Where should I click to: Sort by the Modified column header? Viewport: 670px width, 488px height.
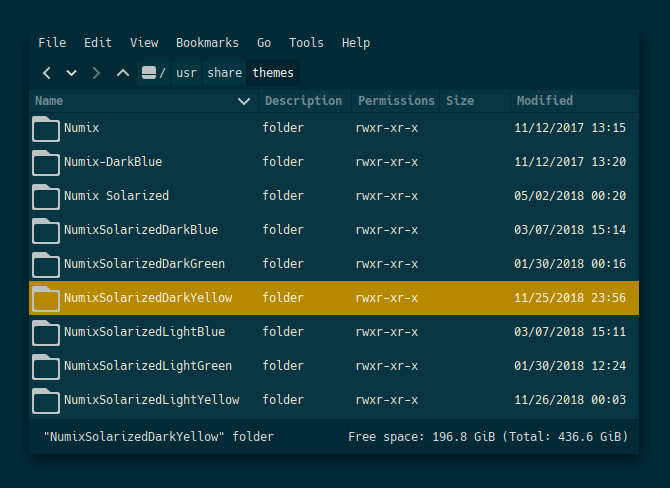pos(544,101)
